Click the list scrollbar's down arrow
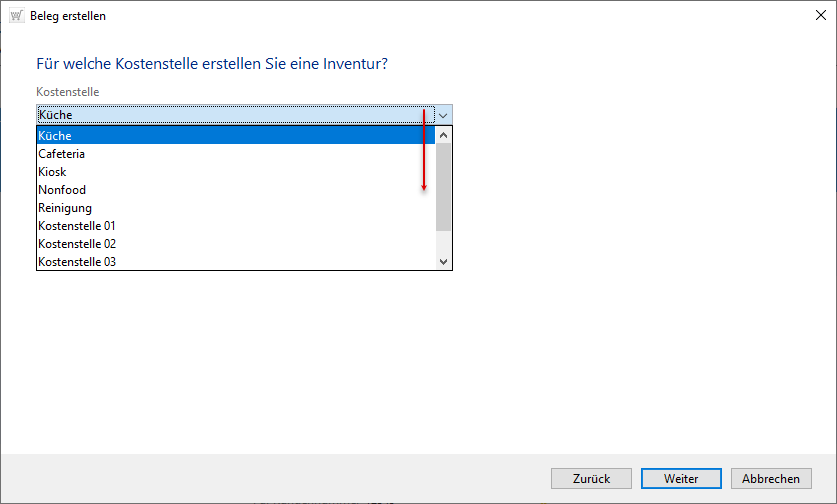The height and width of the screenshot is (504, 837). tap(444, 261)
